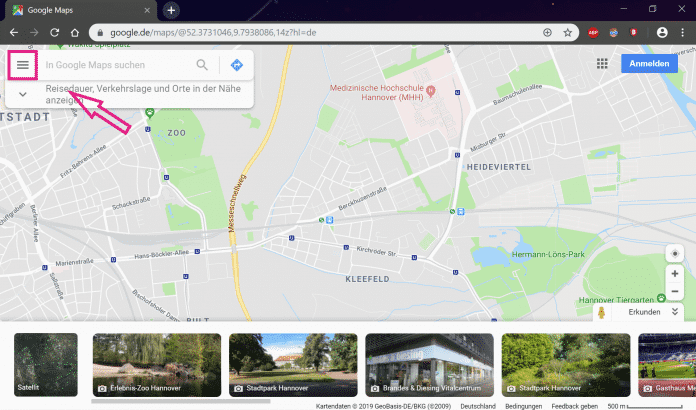
Task: Expand the travel time info panel chevron
Action: pos(23,94)
